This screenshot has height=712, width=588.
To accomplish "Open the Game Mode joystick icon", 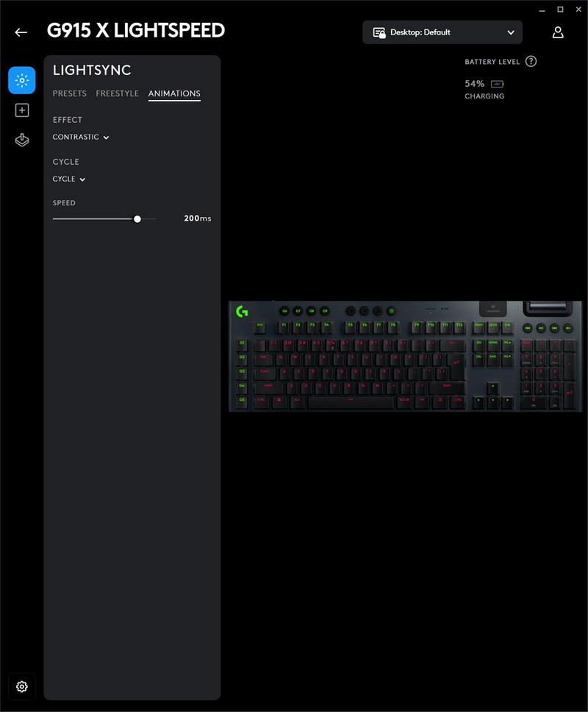I will 22,140.
